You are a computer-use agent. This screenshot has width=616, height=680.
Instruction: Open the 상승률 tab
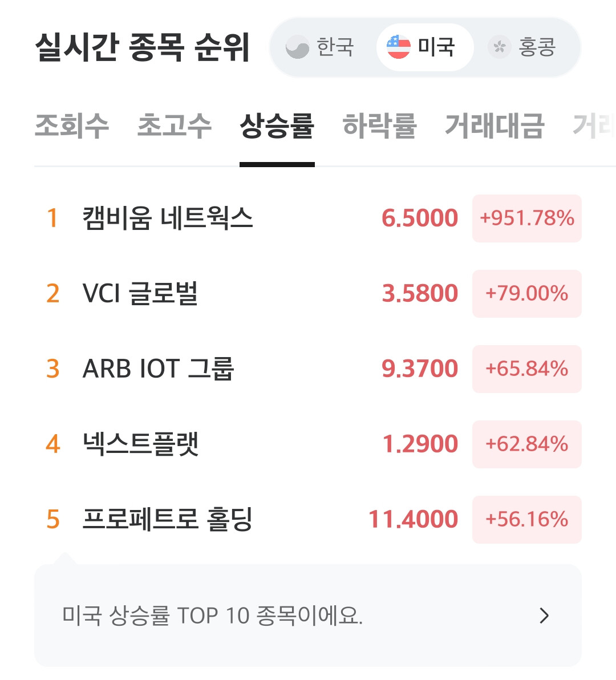(x=277, y=126)
